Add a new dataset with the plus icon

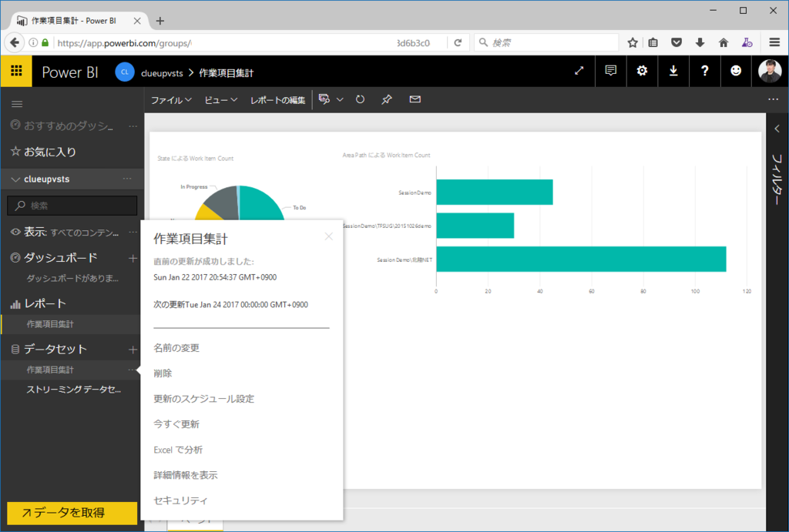(133, 350)
